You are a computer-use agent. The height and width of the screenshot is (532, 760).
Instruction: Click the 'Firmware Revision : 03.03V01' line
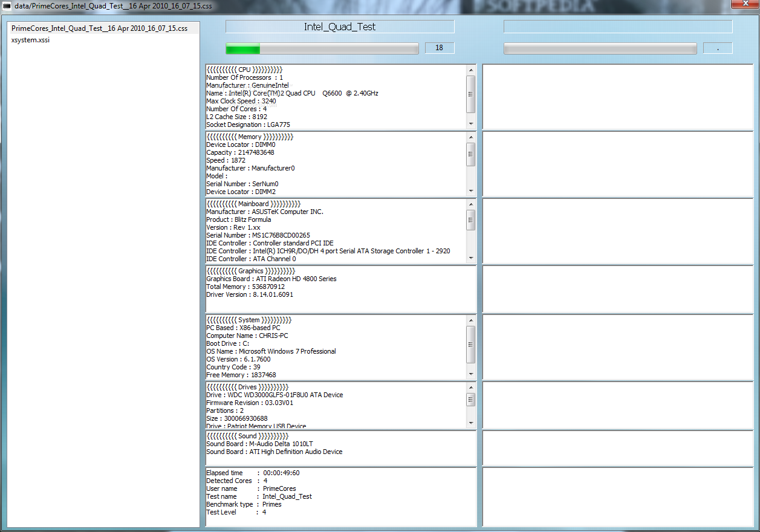[x=250, y=403]
